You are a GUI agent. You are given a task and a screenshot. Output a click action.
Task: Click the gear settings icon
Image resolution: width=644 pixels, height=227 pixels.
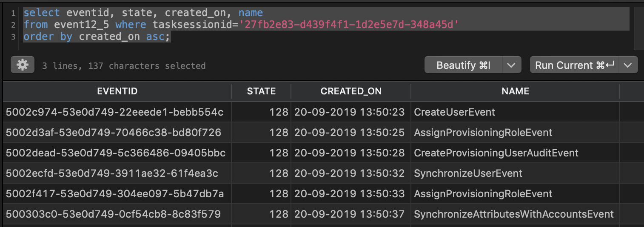22,65
